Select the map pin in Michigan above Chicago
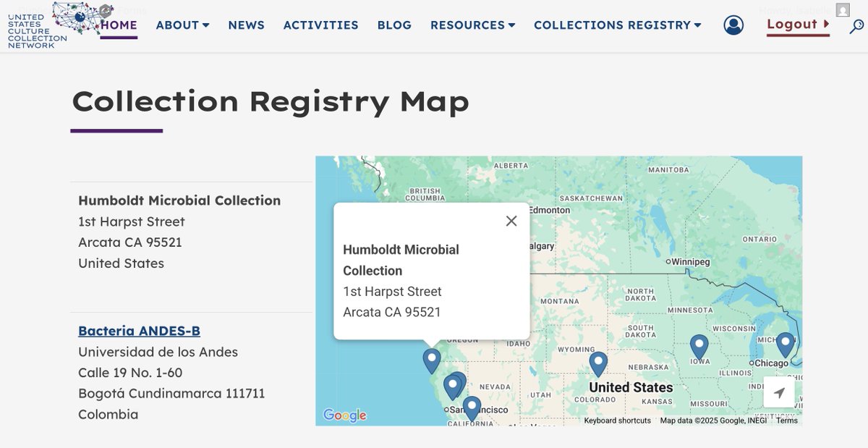The width and height of the screenshot is (868, 448). tap(785, 345)
